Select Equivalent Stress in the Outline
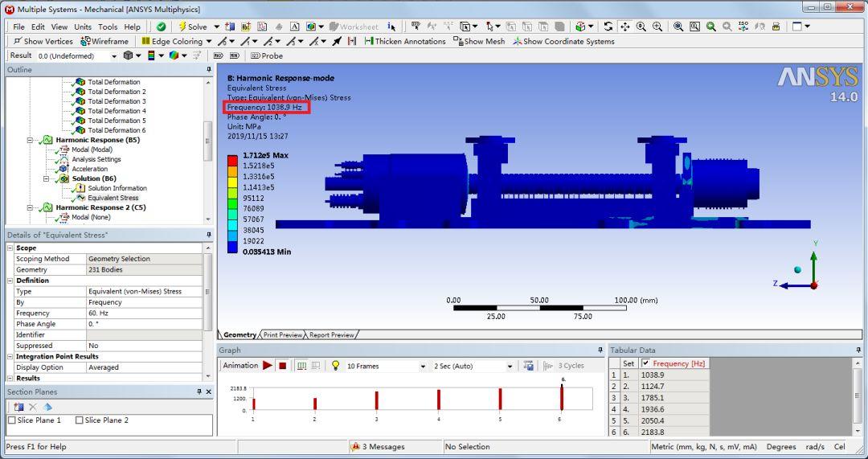This screenshot has width=868, height=459. [113, 198]
